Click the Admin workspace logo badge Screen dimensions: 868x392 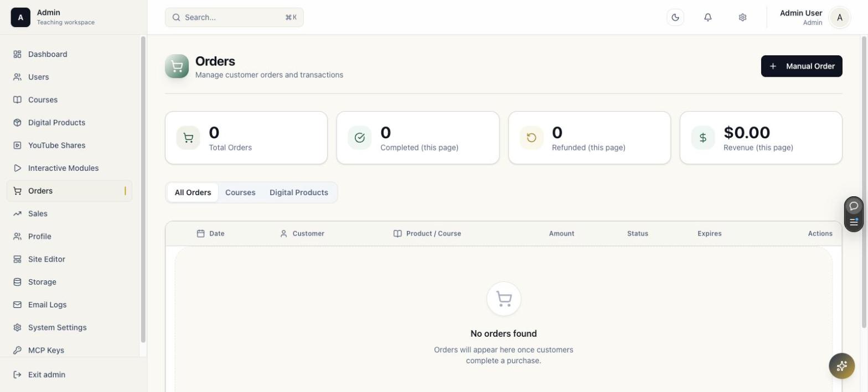coord(20,17)
